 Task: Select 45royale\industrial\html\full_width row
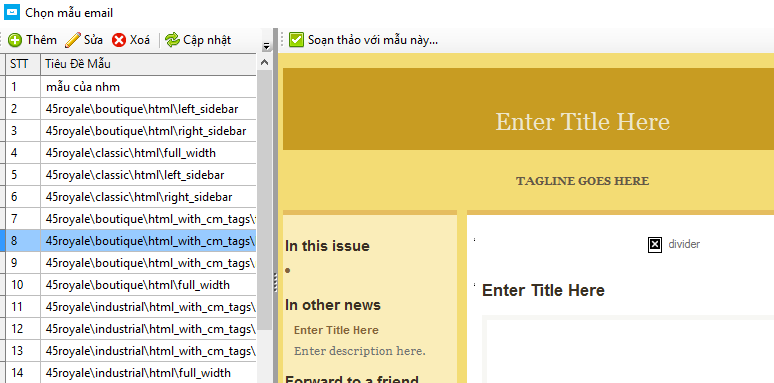(x=131, y=373)
